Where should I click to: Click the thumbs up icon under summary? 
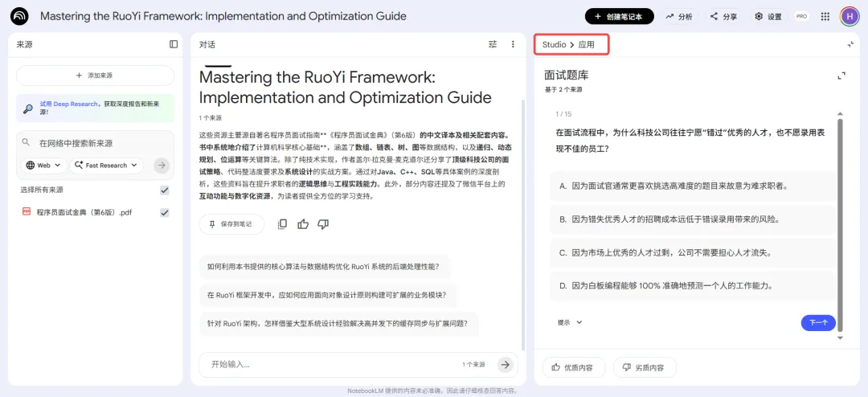(x=303, y=224)
